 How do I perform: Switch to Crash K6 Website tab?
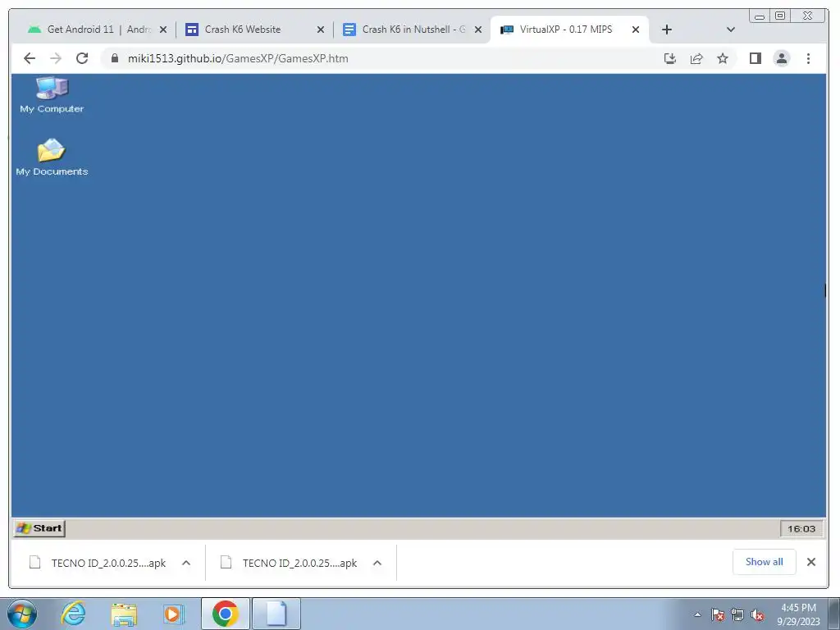242,30
